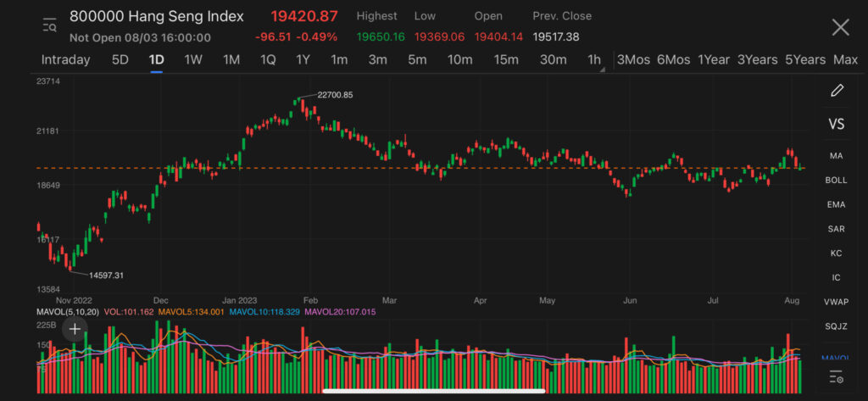This screenshot has height=401, width=868.
Task: Switch to Intraday chart tab
Action: coord(66,60)
